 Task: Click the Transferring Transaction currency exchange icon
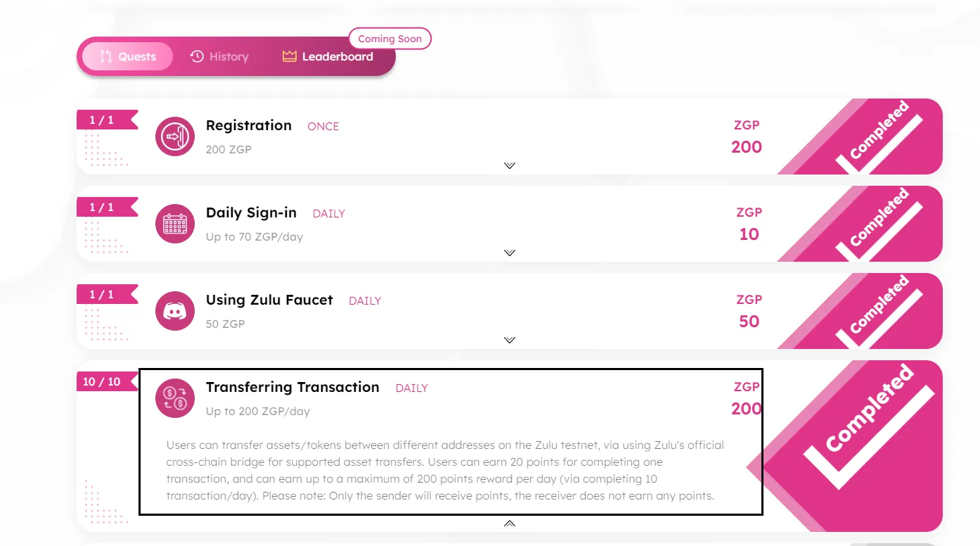click(x=174, y=398)
